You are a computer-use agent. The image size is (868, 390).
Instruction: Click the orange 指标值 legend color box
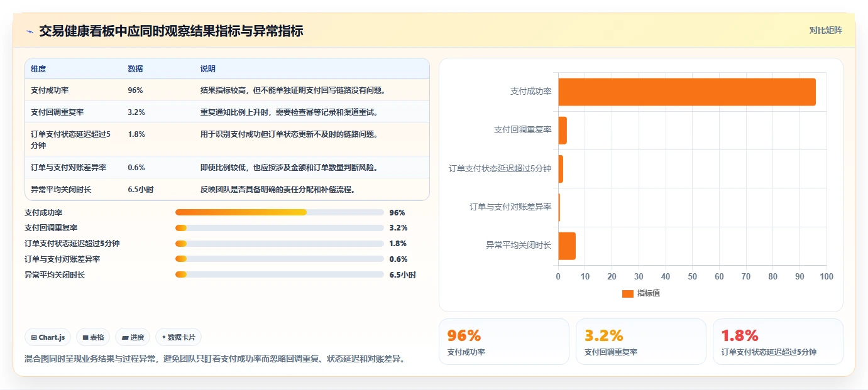627,293
